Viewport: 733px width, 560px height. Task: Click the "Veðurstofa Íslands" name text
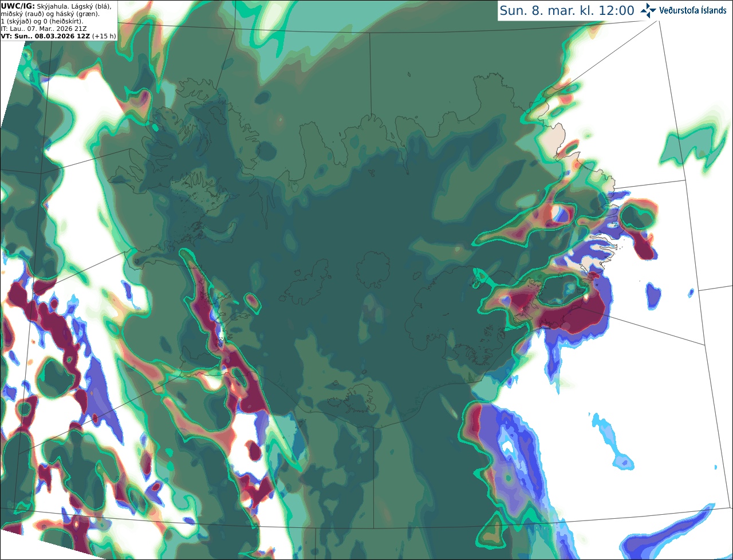coord(693,10)
